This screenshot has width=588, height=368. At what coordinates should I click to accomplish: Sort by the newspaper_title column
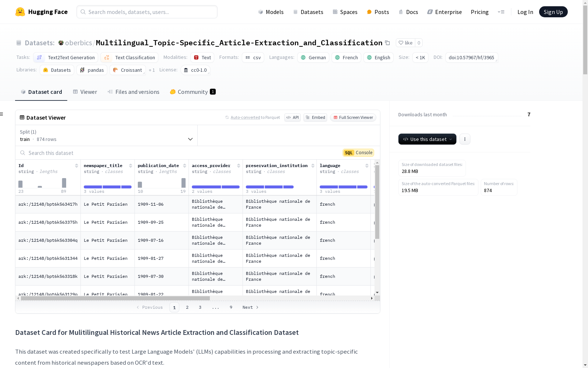[x=130, y=166]
